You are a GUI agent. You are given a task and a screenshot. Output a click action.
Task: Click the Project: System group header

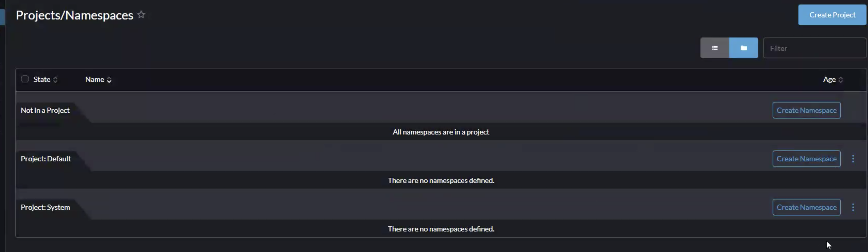pyautogui.click(x=45, y=207)
